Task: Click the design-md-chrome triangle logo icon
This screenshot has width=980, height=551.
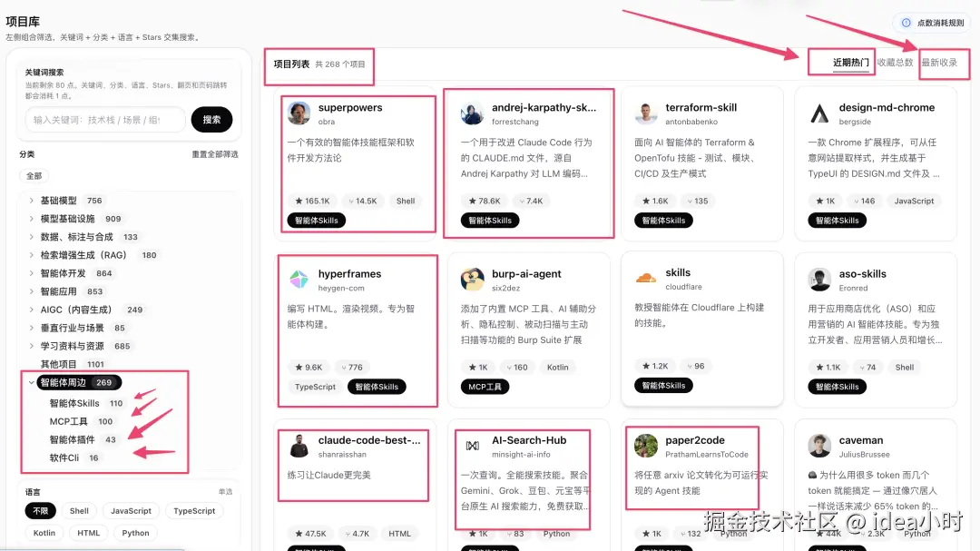Action: click(818, 112)
